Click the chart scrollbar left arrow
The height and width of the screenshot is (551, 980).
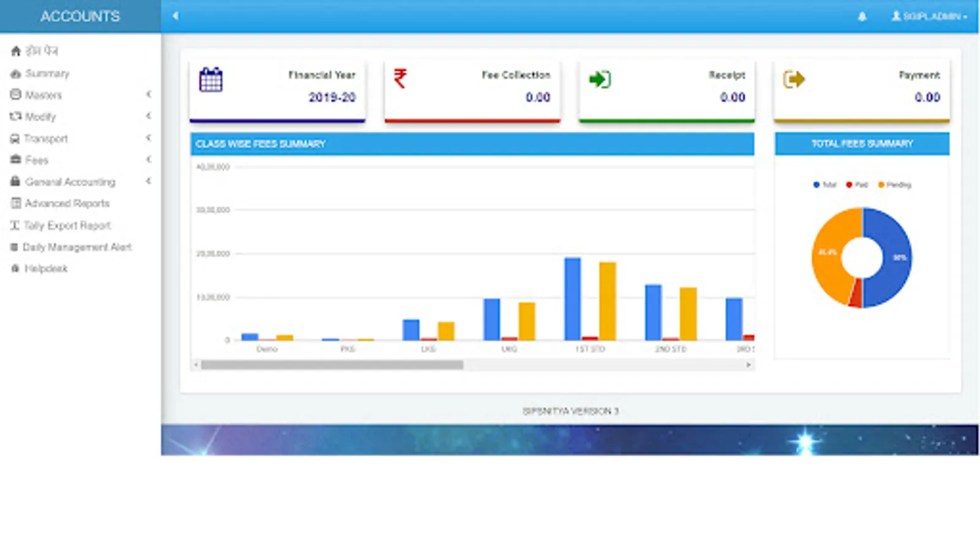196,365
